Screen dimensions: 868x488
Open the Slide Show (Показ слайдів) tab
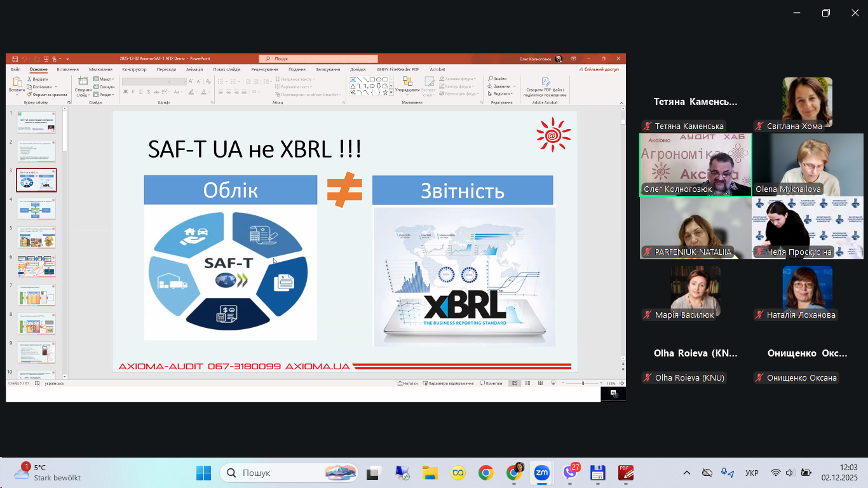(x=227, y=69)
